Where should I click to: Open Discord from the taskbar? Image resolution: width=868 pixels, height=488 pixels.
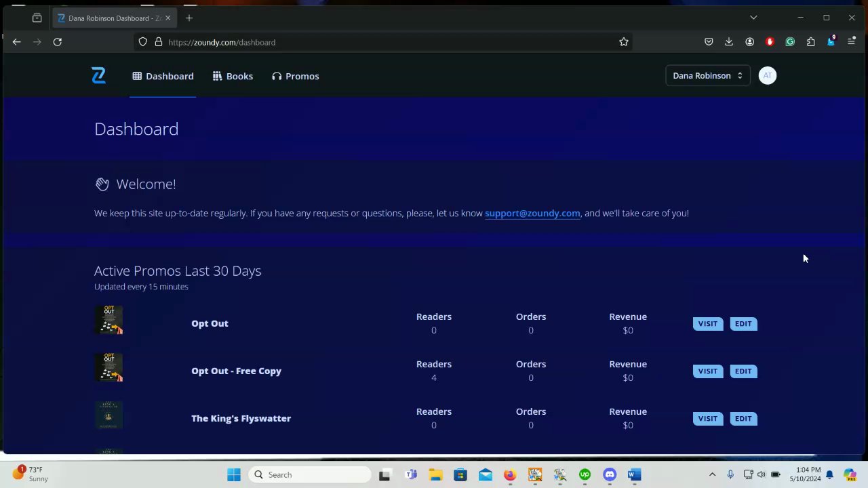(x=610, y=474)
